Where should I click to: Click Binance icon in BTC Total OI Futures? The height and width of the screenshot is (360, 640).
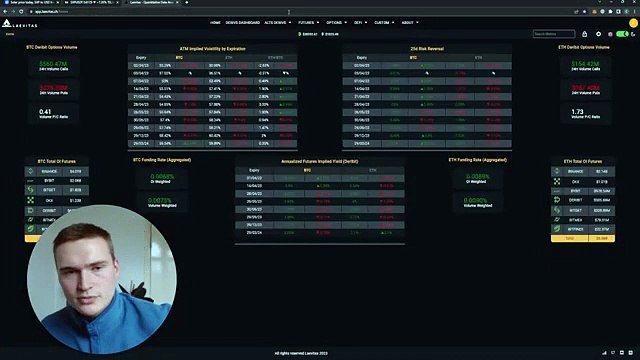coord(30,171)
